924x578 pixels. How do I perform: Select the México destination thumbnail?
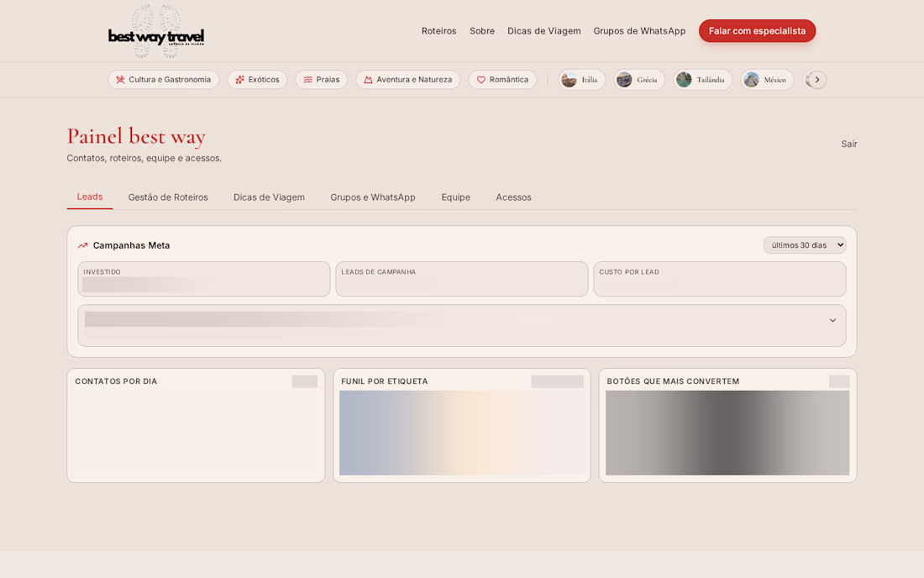[751, 80]
